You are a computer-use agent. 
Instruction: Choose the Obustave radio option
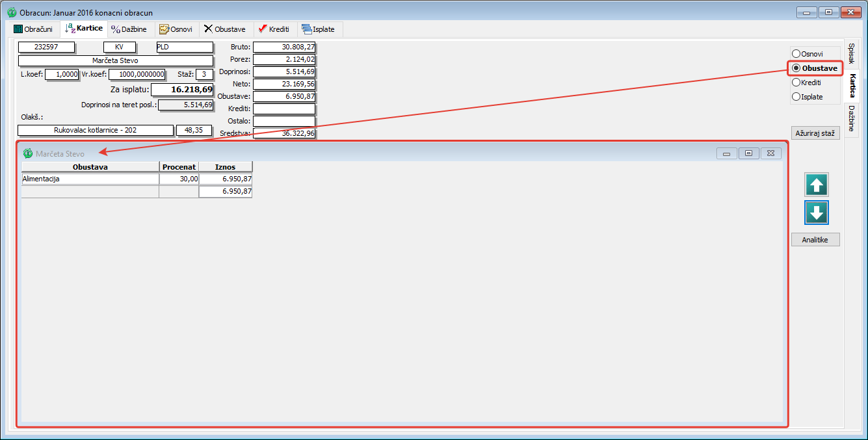click(796, 68)
